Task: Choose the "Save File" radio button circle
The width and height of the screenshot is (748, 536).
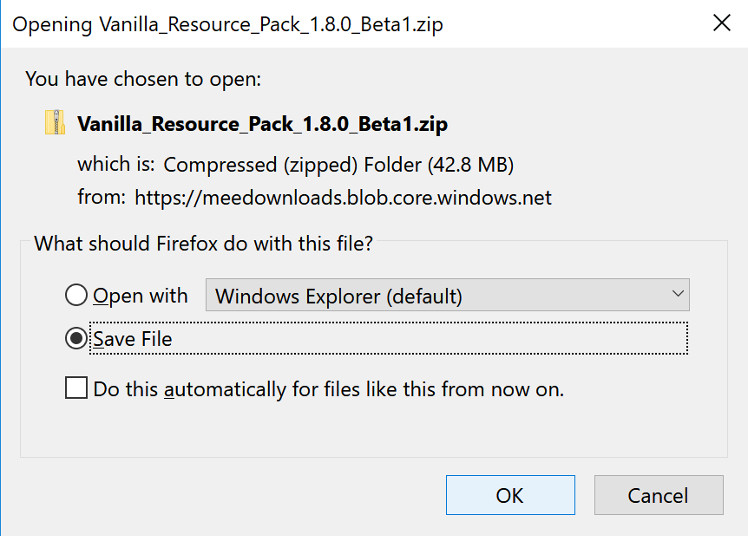Action: click(x=76, y=339)
